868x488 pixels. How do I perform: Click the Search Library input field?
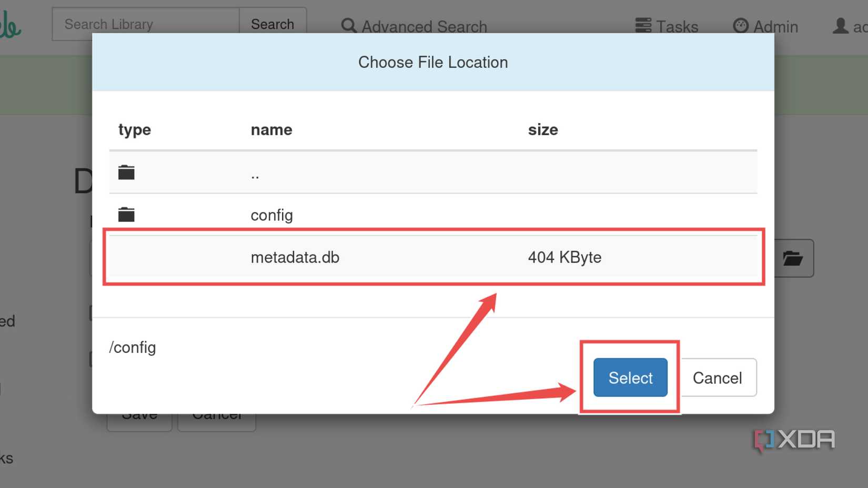(x=145, y=24)
